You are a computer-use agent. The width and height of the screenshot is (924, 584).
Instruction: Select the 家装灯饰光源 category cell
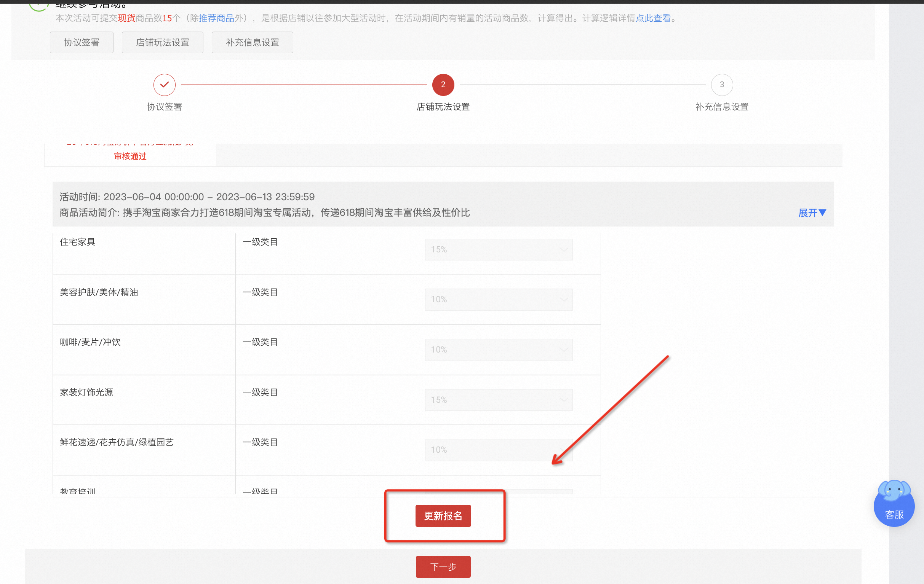[144, 400]
